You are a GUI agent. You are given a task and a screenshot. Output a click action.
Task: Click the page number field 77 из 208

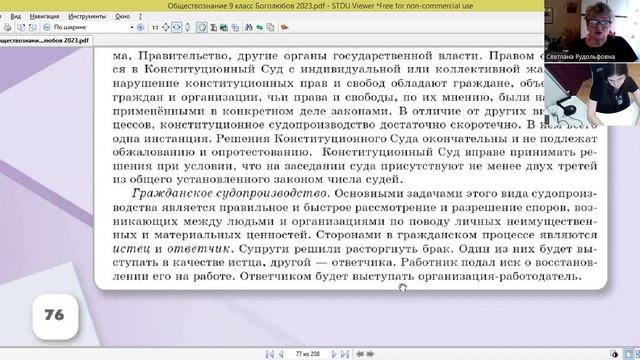307,354
